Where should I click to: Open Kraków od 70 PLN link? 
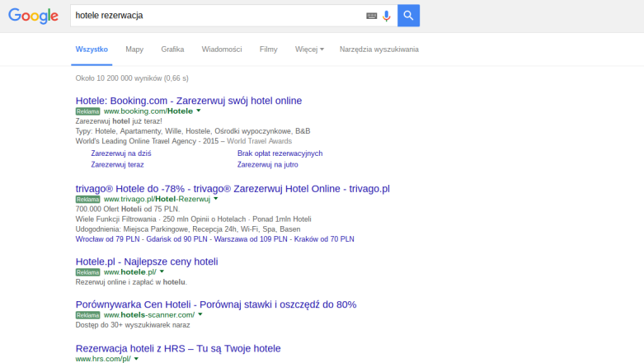324,239
